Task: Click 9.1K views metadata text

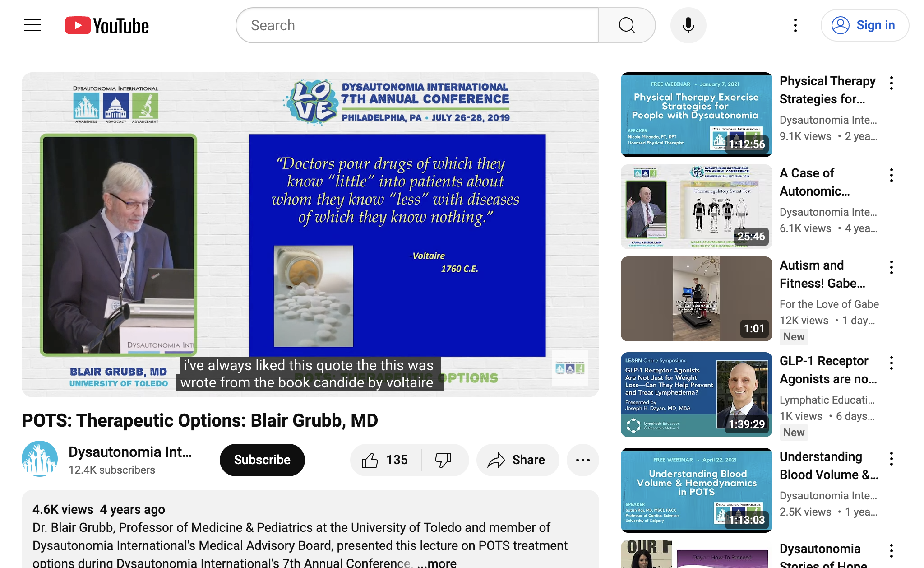Action: [805, 136]
